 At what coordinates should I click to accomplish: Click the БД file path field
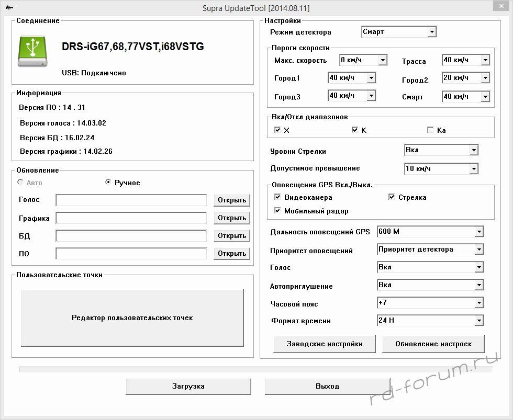click(x=131, y=236)
